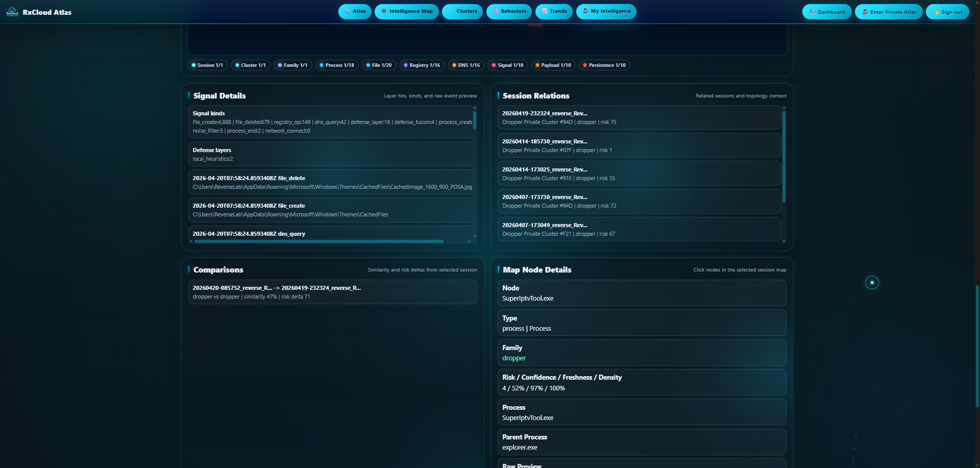Click the Session Relations scroll-up arrow
Viewport: 980px width, 468px height.
[x=784, y=108]
